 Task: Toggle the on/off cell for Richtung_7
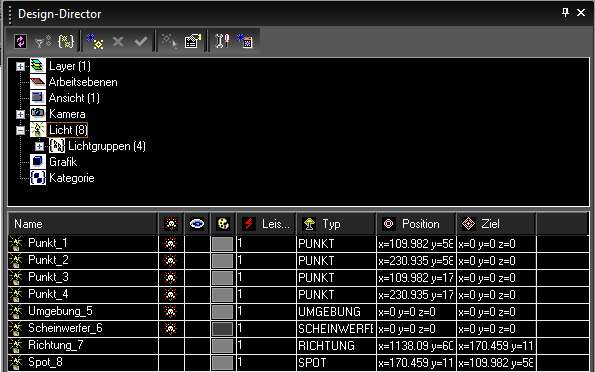(171, 345)
